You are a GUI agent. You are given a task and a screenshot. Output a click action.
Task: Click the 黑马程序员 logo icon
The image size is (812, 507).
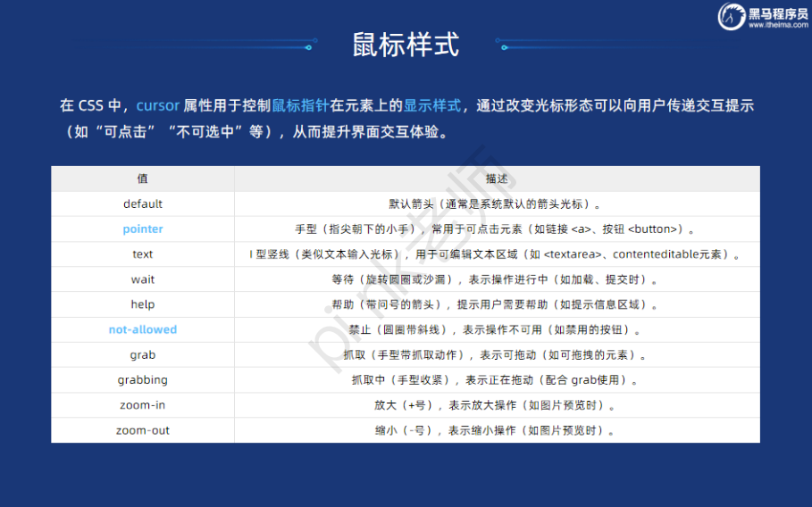pyautogui.click(x=732, y=17)
